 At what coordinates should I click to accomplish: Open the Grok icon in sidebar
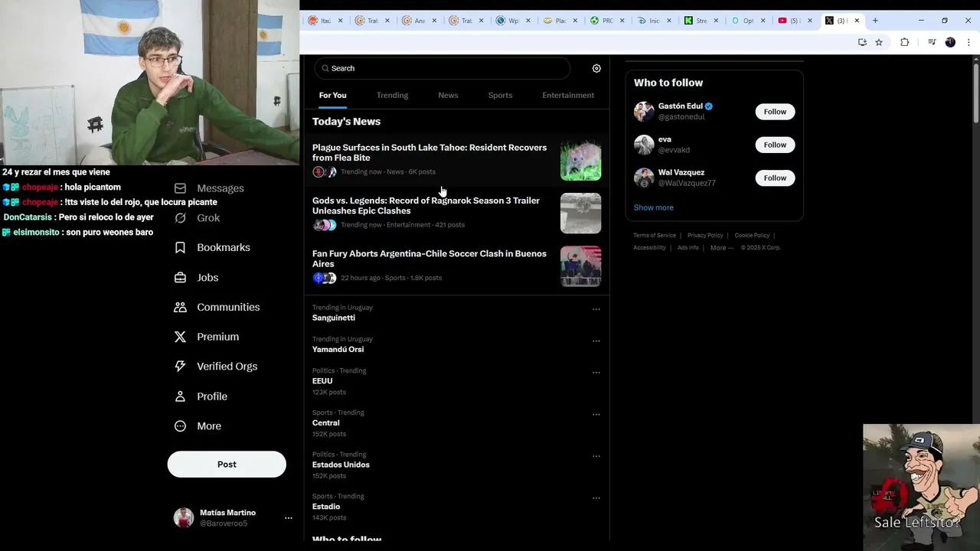click(180, 218)
